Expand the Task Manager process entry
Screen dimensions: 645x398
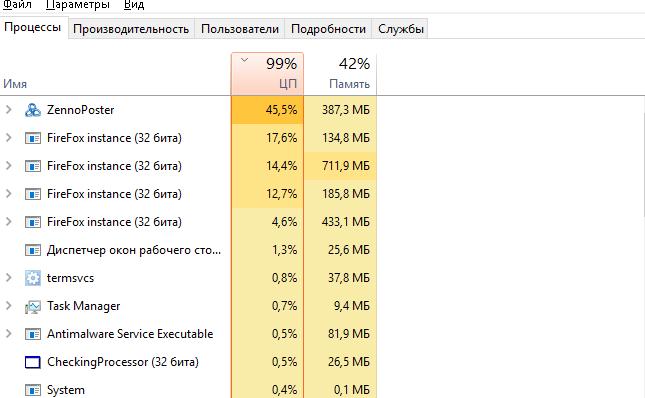pos(8,306)
